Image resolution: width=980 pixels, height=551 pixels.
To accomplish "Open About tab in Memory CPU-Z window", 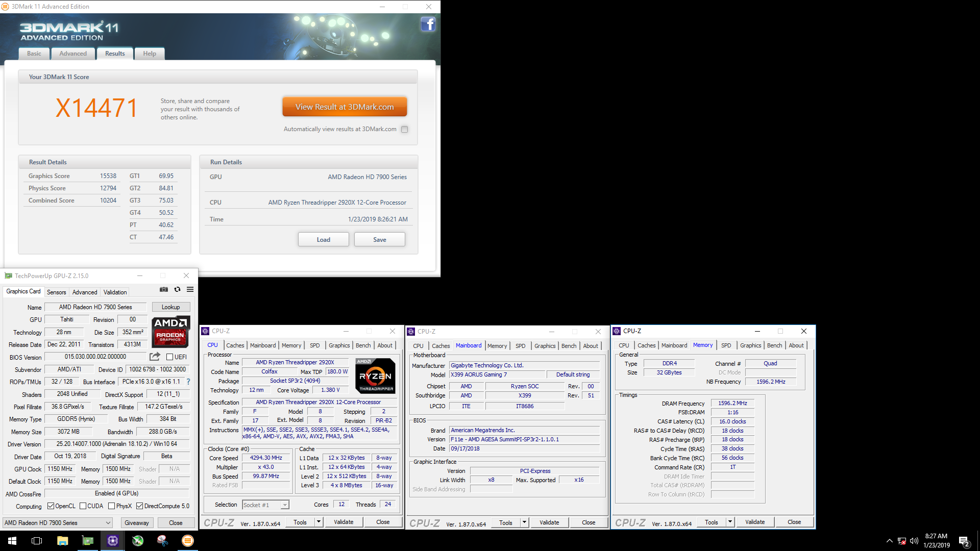I will 796,345.
